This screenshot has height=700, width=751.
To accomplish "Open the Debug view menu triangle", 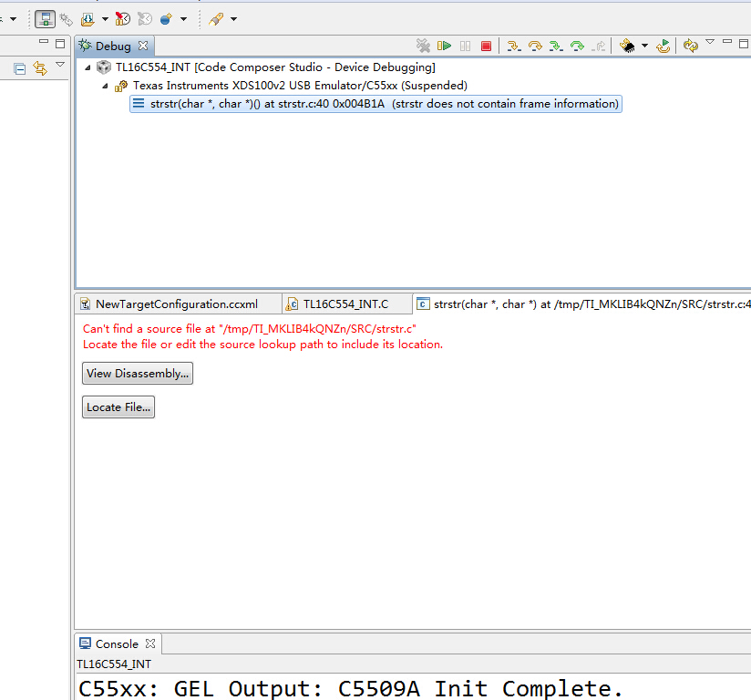I will (x=710, y=42).
